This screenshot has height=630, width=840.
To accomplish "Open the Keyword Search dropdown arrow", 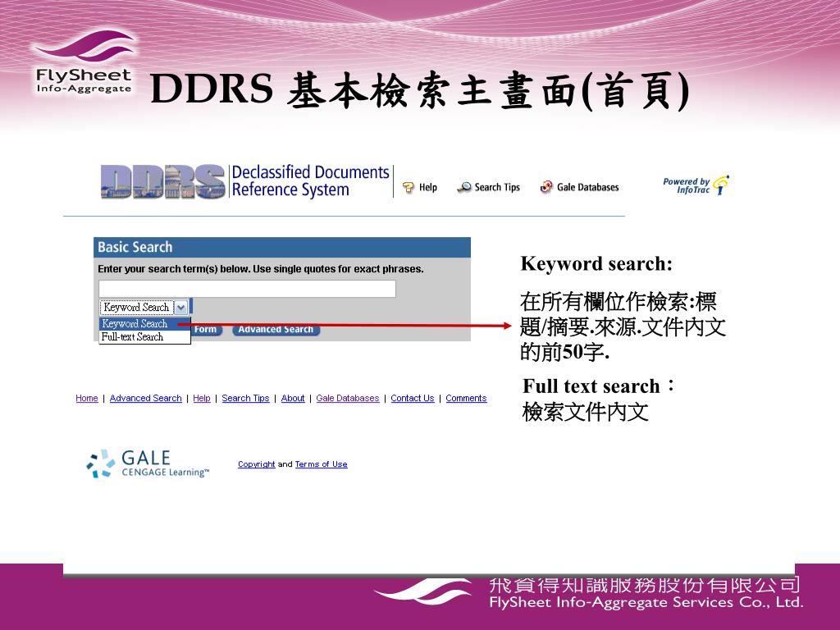I will pos(181,308).
